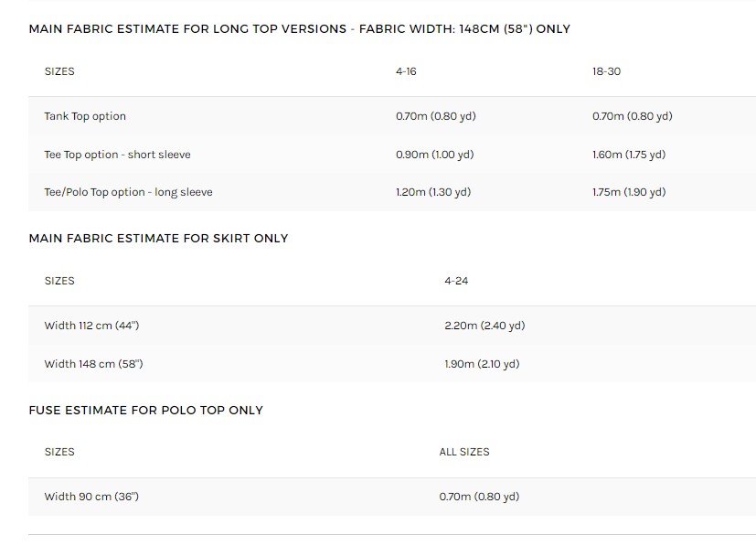Click the Tee Top short sleeve row label
The image size is (756, 546).
click(117, 155)
